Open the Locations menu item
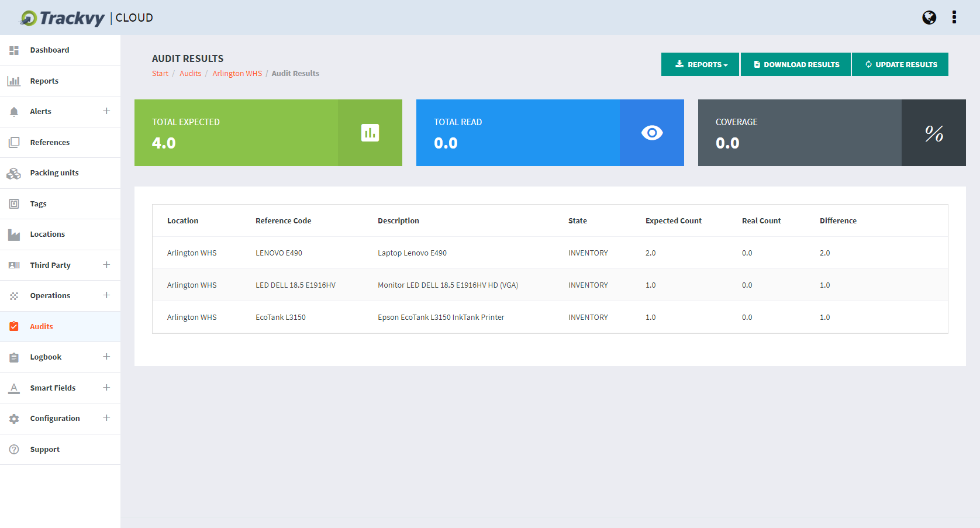The image size is (980, 528). tap(60, 234)
